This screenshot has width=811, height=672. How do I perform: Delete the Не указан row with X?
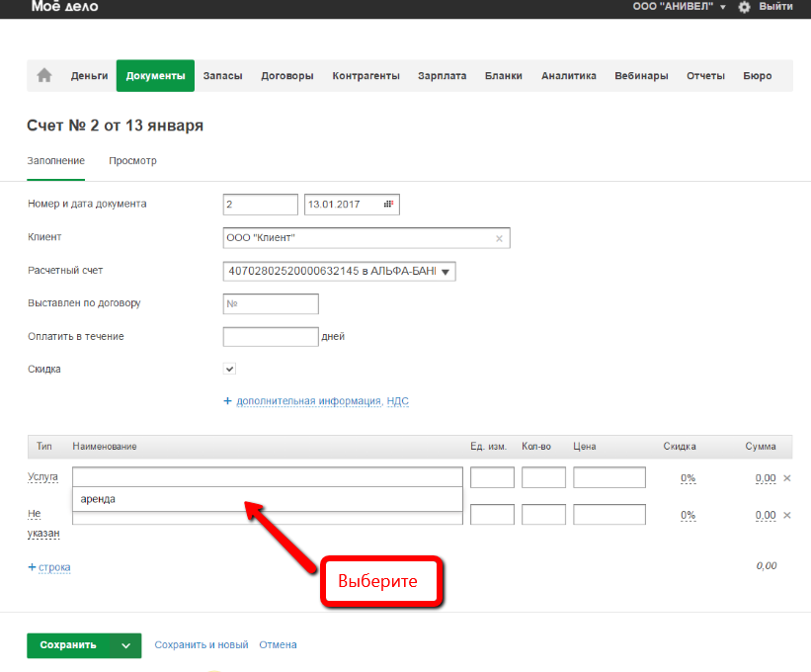coord(787,515)
